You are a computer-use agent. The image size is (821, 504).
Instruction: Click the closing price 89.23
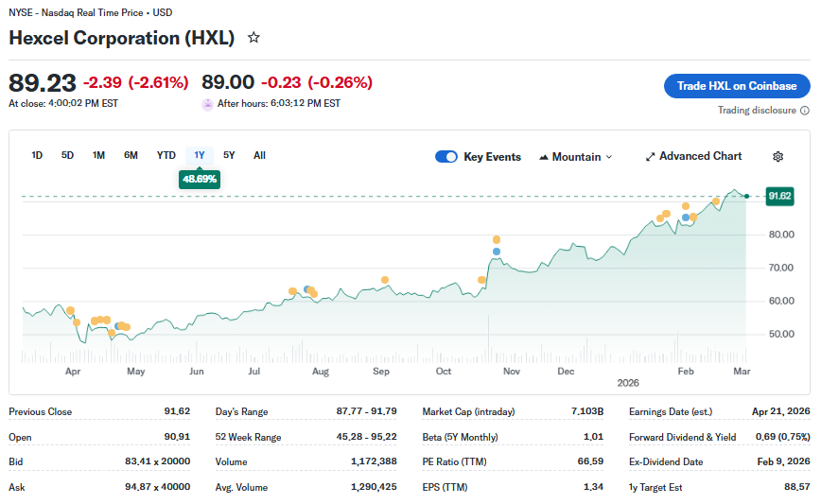point(43,83)
